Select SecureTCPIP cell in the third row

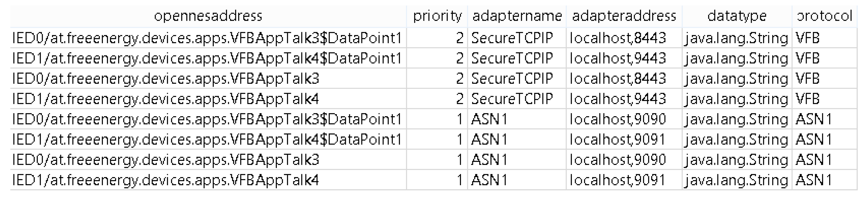pos(512,79)
